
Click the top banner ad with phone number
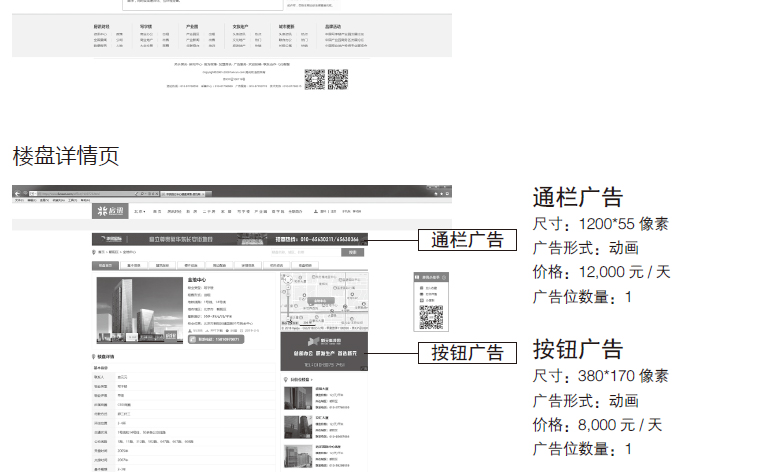[229, 239]
